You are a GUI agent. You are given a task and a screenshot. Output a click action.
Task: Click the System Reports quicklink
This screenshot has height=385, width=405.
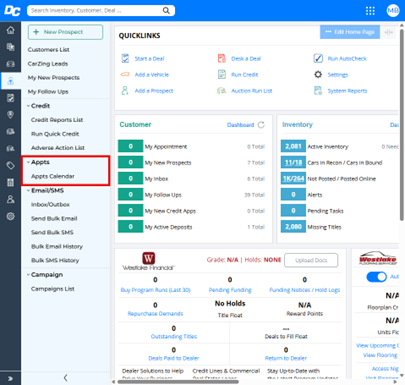(347, 91)
